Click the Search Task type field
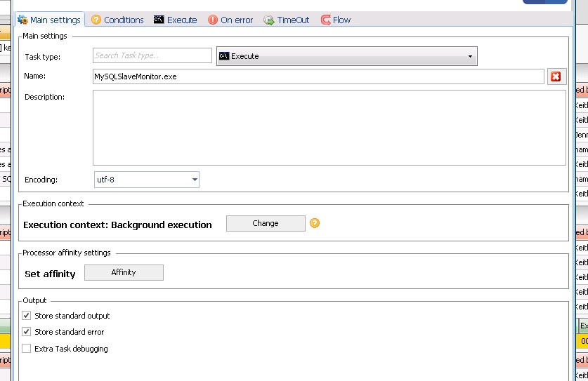Viewport: 588px width, 381px height. click(152, 55)
